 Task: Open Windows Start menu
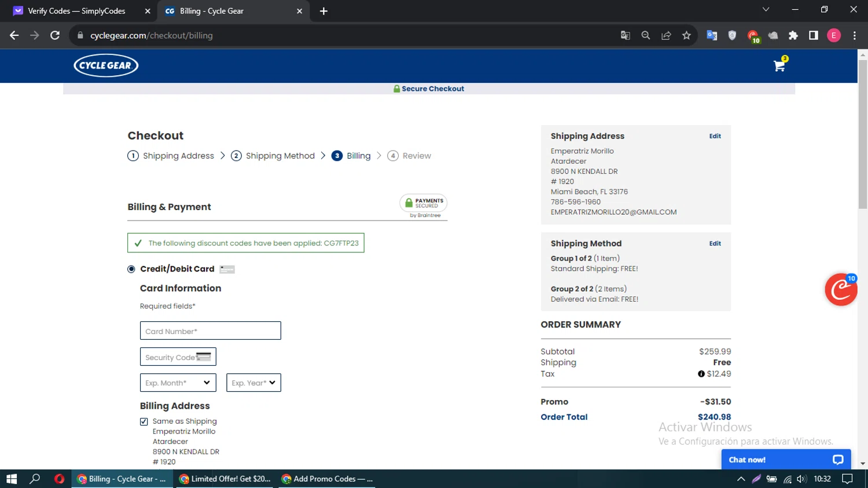click(x=12, y=479)
